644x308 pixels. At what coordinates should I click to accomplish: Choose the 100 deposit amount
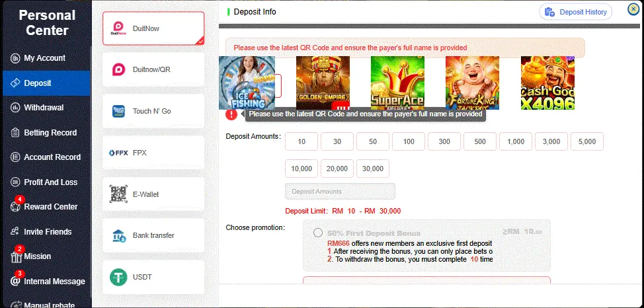pyautogui.click(x=409, y=141)
